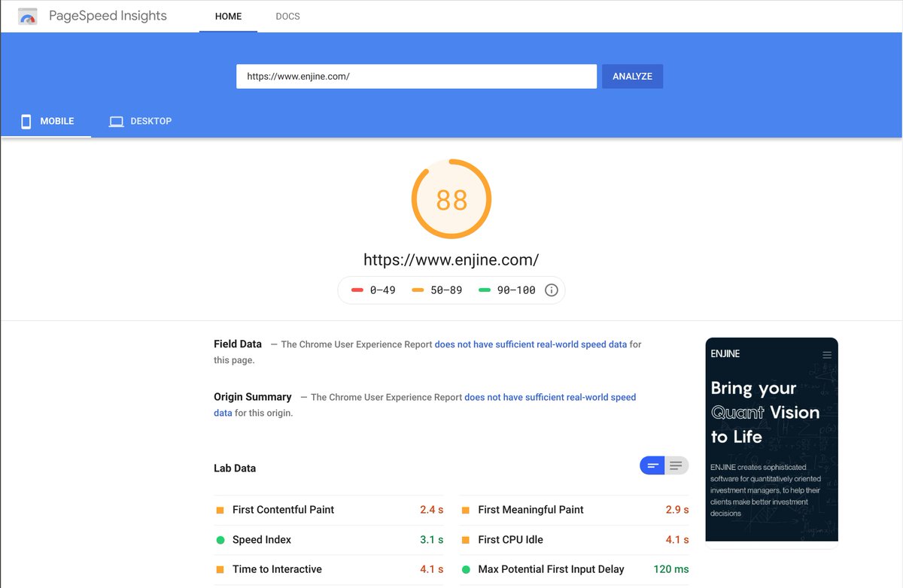Click the 2.4 s value
903x588 pixels.
point(431,510)
